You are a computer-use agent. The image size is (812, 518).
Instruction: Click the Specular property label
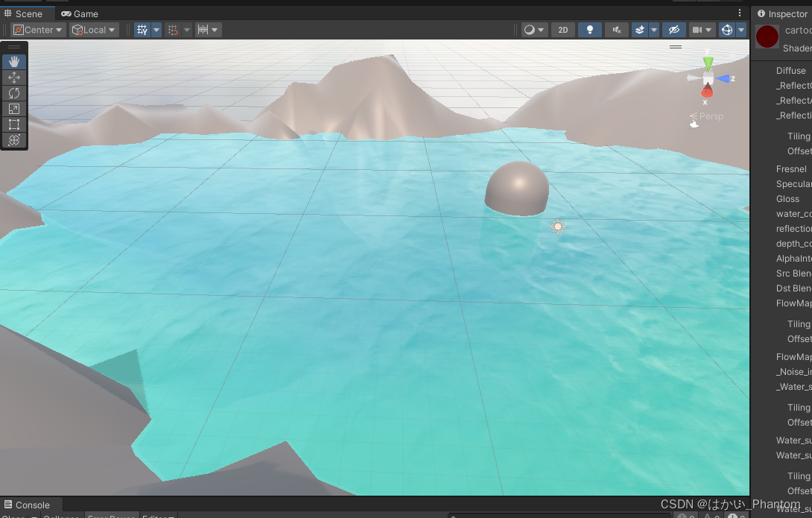793,184
